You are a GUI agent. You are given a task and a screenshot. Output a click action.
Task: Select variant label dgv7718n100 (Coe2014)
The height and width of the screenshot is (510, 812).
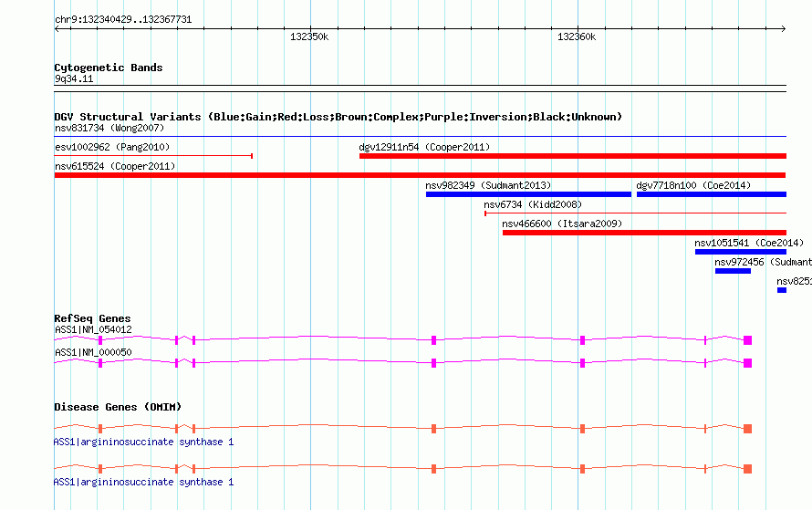tap(693, 185)
